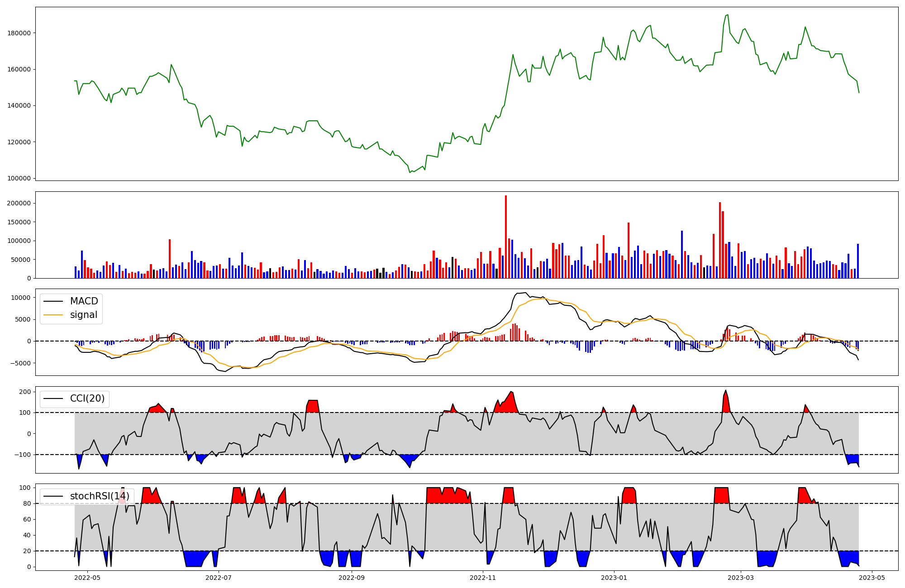This screenshot has width=905, height=588.
Task: Click the 2022-09 date tick label
Action: point(352,578)
